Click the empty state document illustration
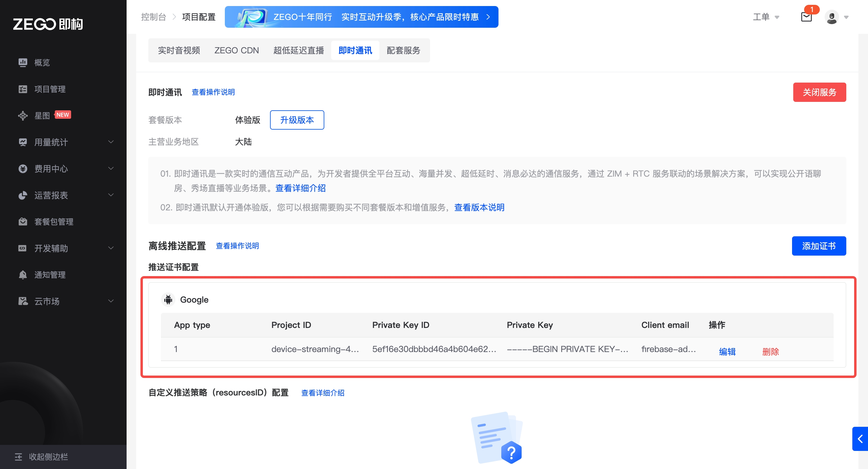868x469 pixels. tap(497, 438)
